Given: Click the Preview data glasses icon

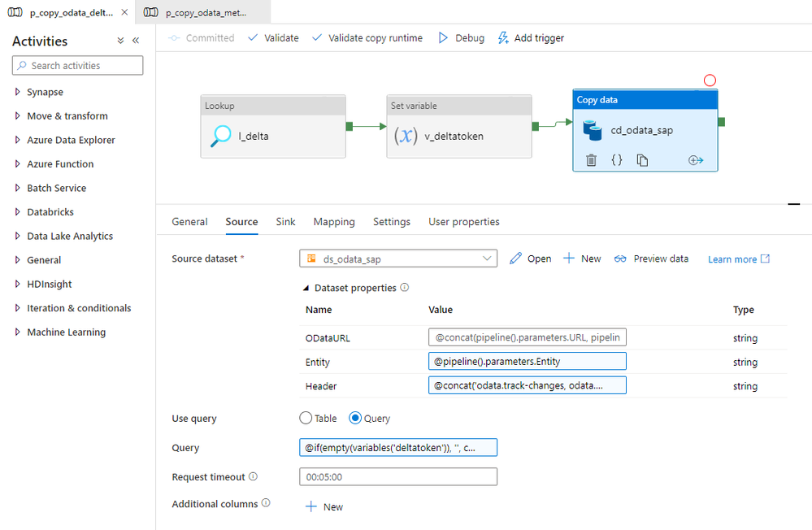Looking at the screenshot, I should [x=620, y=258].
